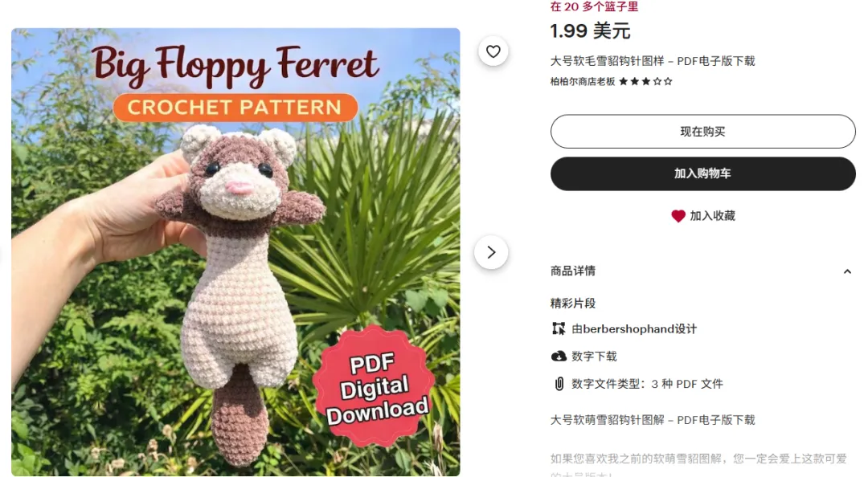Click the 1.99 美元 price text
The width and height of the screenshot is (868, 477).
pyautogui.click(x=590, y=31)
